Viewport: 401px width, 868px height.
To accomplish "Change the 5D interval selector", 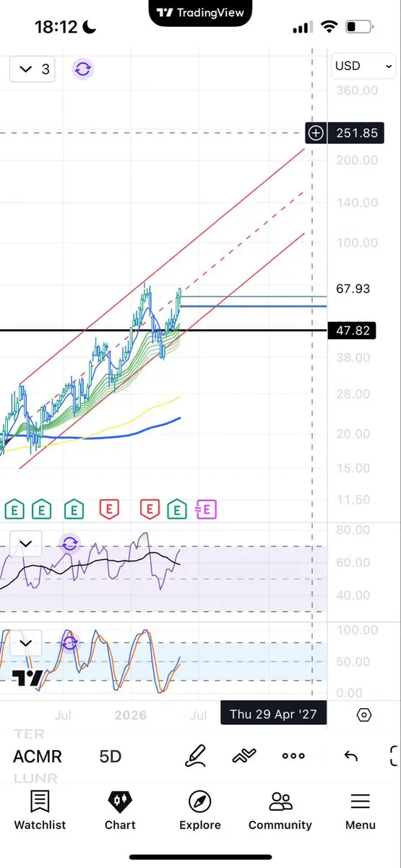I will pyautogui.click(x=111, y=757).
